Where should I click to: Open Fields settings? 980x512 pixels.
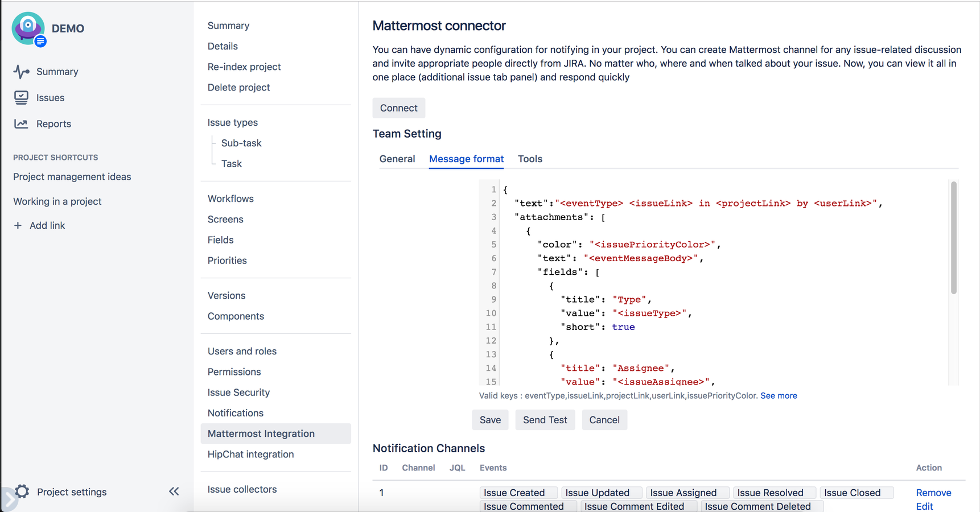(x=220, y=240)
